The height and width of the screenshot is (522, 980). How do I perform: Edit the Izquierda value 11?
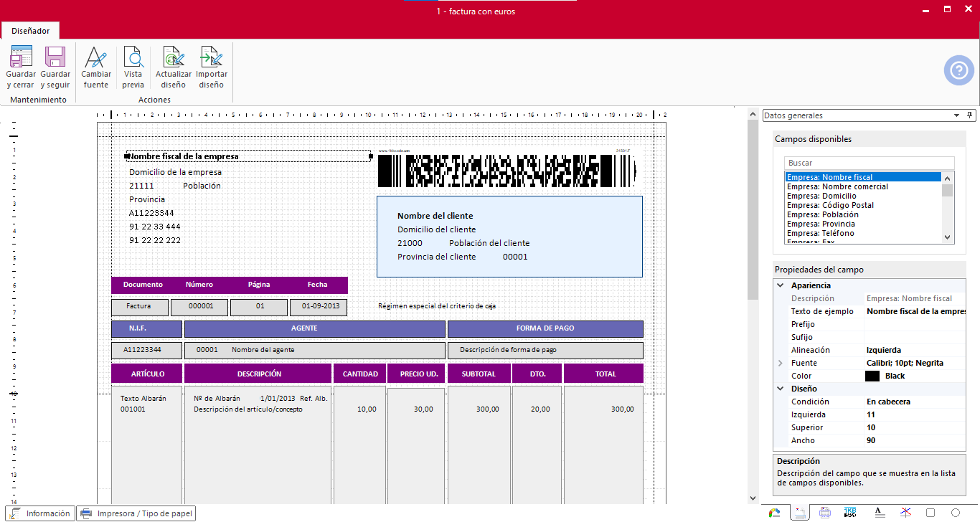[915, 414]
